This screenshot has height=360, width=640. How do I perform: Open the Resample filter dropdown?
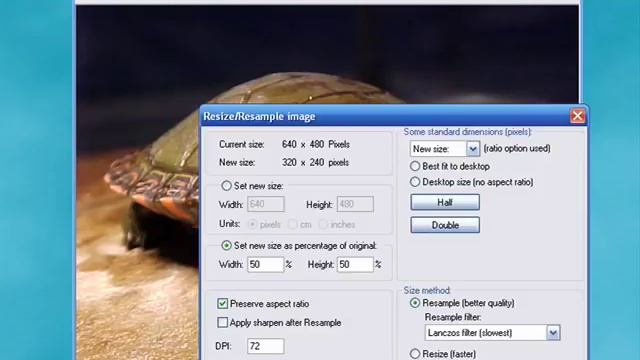(x=553, y=333)
